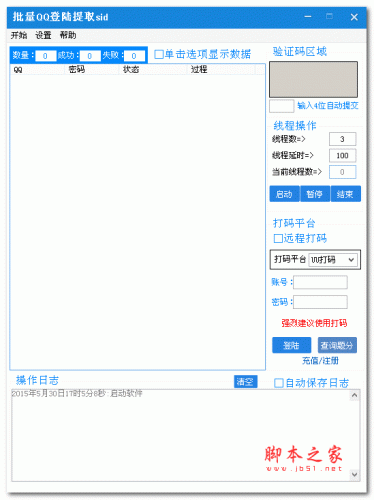Focus the 成功 count field
This screenshot has width=374, height=500.
pos(90,56)
